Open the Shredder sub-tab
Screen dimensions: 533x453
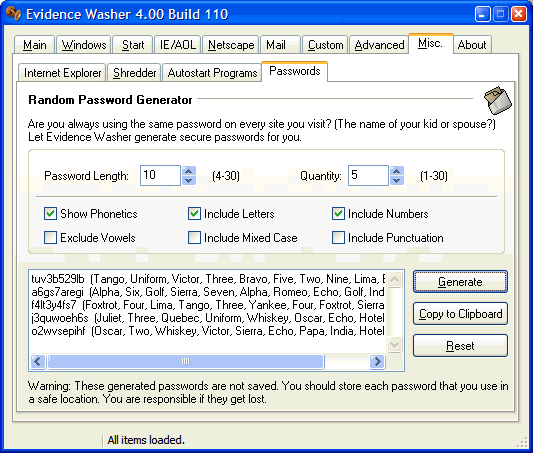(x=134, y=73)
